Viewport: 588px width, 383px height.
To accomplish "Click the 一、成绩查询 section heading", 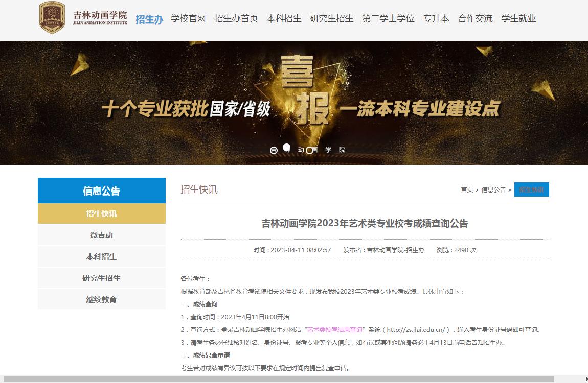I will coord(199,304).
